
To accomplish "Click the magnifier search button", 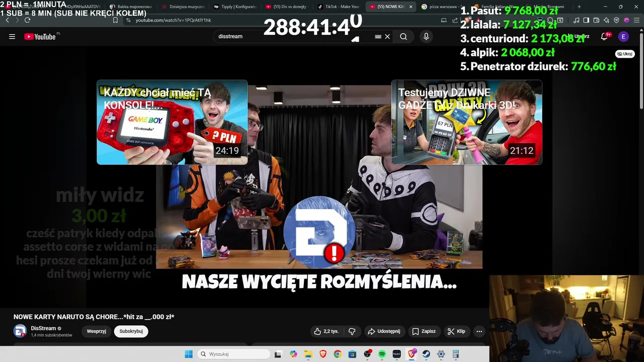I will click(404, 37).
